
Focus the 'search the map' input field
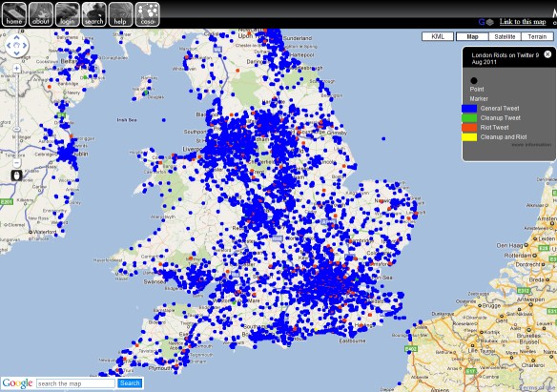point(75,383)
